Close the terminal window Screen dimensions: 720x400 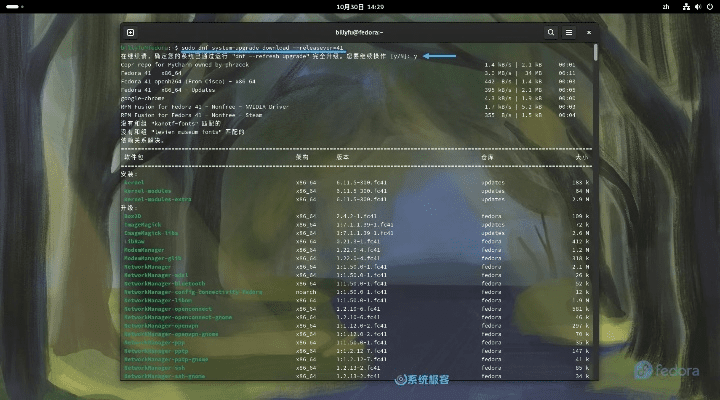(x=589, y=32)
